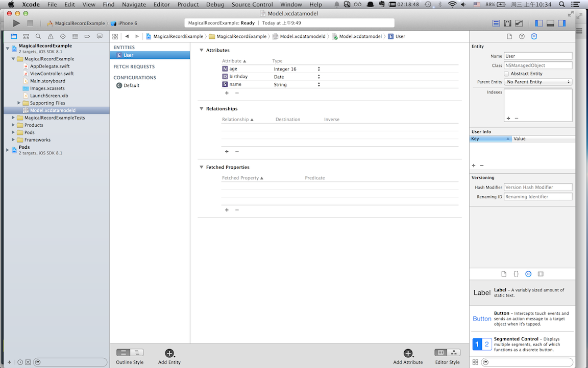
Task: Click the Class text field
Action: [538, 65]
